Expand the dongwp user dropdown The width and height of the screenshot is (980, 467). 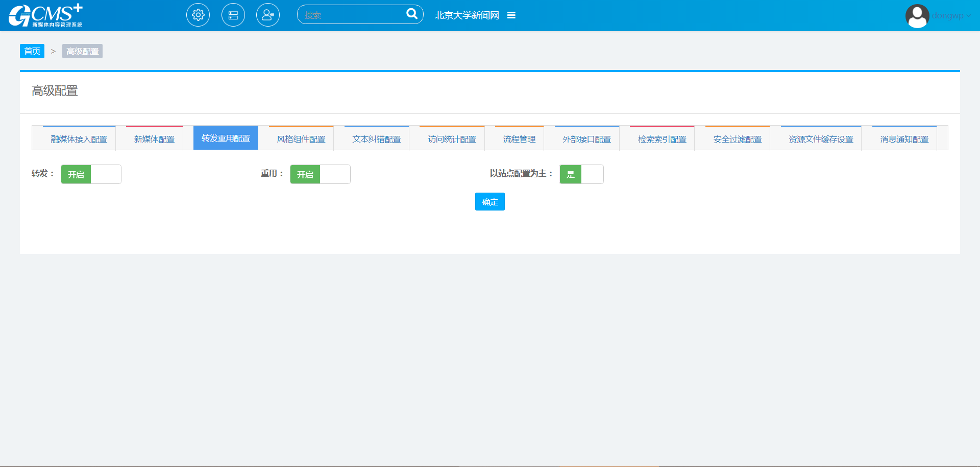click(951, 16)
